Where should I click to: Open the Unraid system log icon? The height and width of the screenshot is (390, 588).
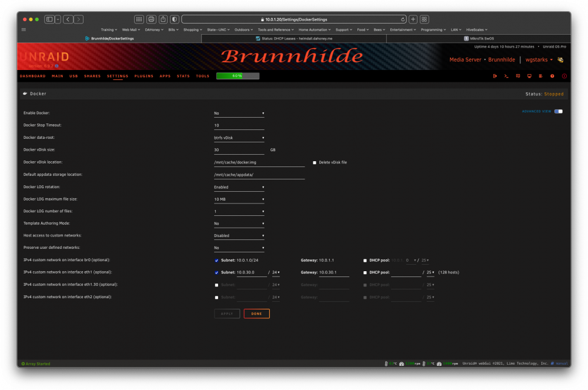(541, 76)
